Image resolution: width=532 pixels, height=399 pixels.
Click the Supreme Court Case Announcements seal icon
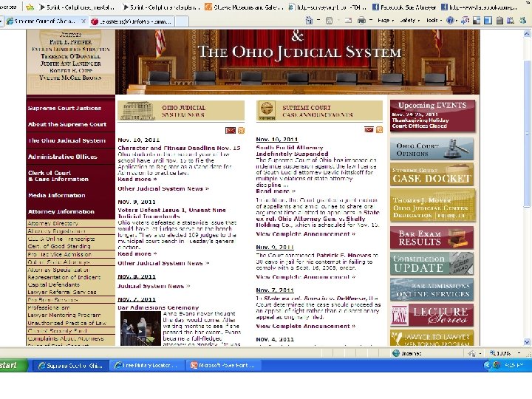pos(267,110)
